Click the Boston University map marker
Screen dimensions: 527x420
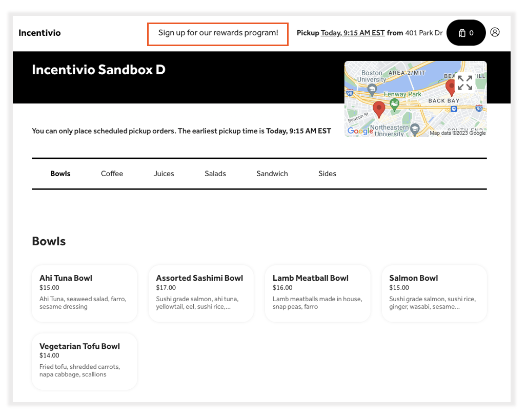click(373, 90)
